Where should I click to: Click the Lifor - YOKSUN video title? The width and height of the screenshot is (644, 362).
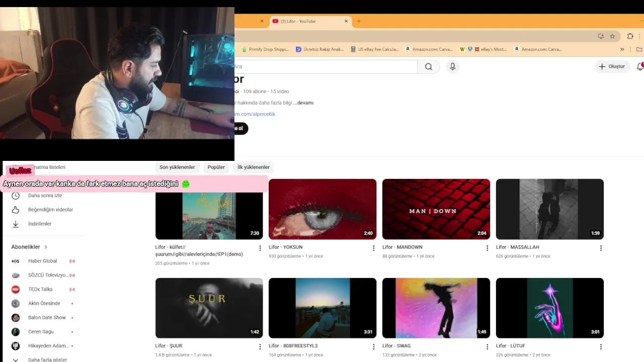point(286,247)
